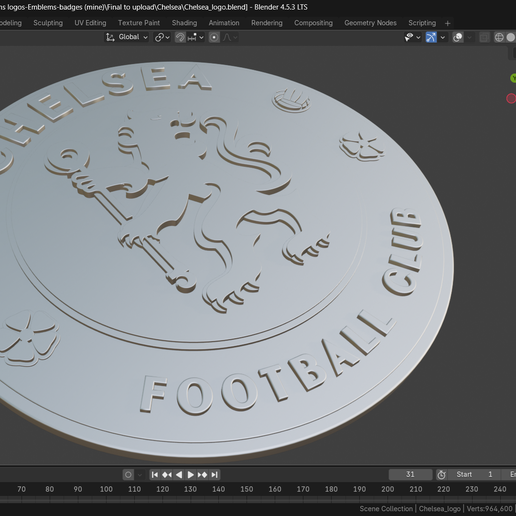Click the Scene Collection status bar text
The height and width of the screenshot is (516, 516).
386,509
